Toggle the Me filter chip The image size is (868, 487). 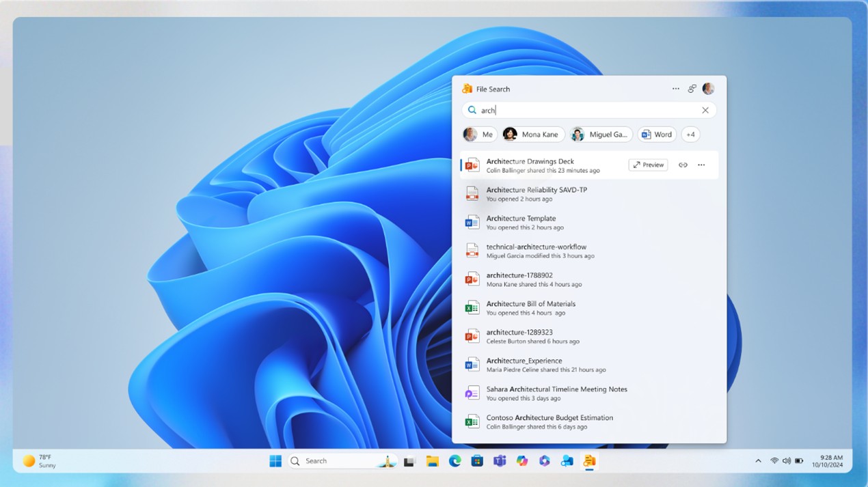click(x=479, y=135)
